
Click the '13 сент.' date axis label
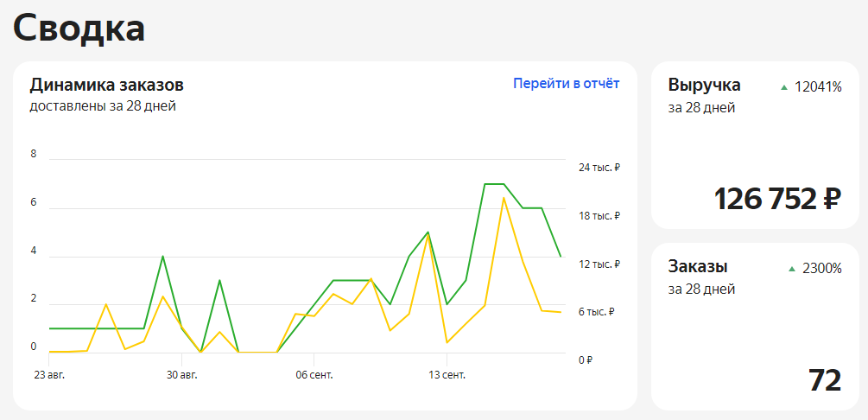(x=447, y=375)
